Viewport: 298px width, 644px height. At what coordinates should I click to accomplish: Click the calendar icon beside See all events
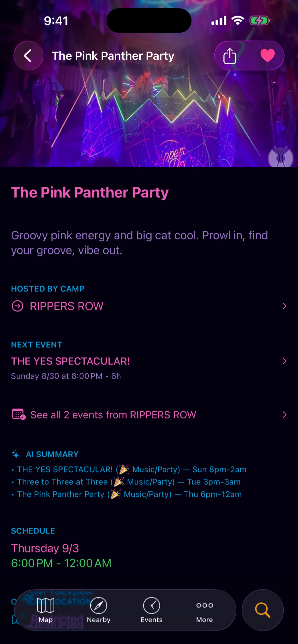point(19,414)
